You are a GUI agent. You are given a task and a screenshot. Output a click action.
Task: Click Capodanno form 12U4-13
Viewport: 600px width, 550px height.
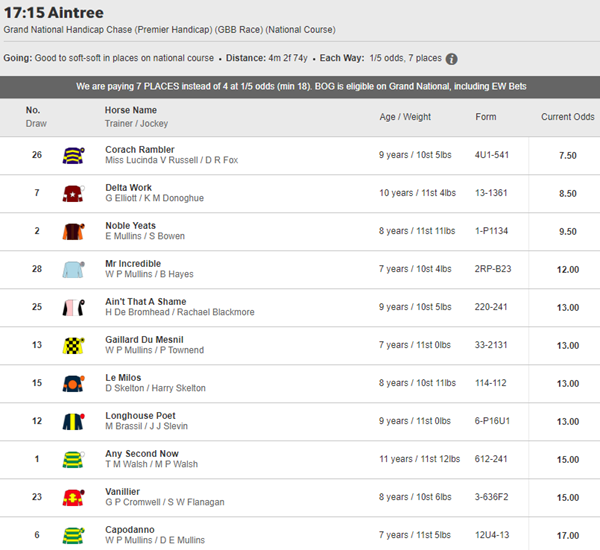(492, 535)
